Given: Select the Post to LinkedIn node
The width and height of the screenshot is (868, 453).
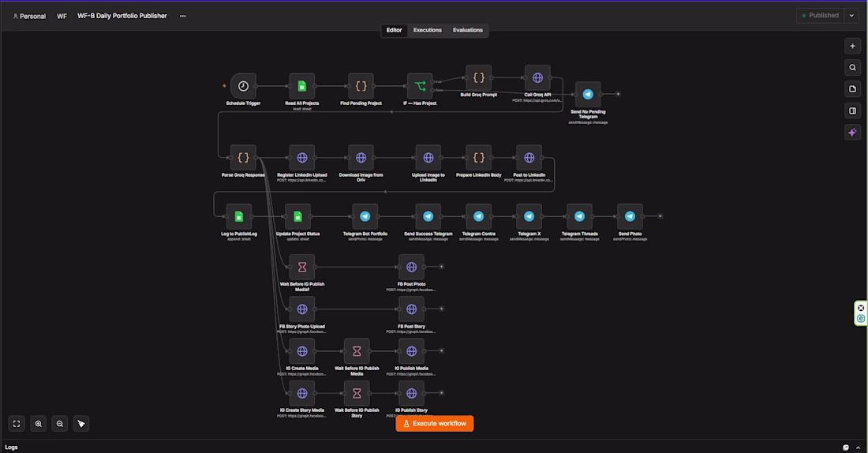Looking at the screenshot, I should (529, 158).
